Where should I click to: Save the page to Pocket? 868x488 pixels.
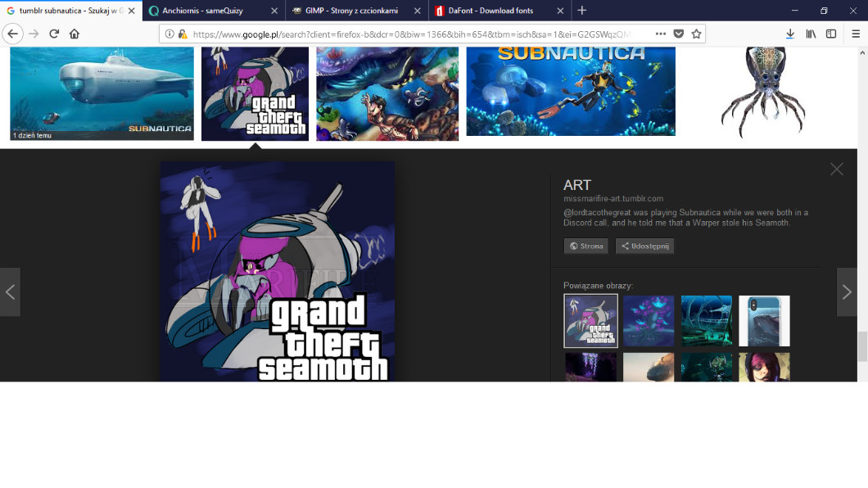679,34
